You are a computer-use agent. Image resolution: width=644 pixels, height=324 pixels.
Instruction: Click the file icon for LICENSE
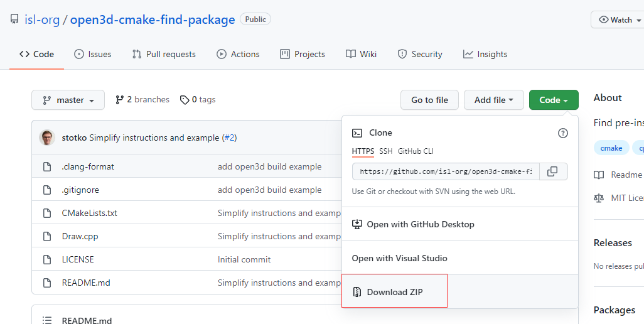click(x=47, y=259)
